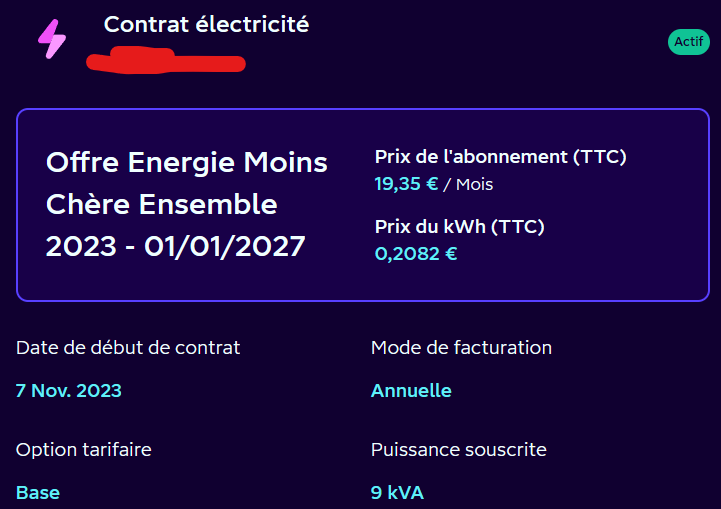Click the Date de début de contrat label
This screenshot has height=509, width=721.
[128, 348]
